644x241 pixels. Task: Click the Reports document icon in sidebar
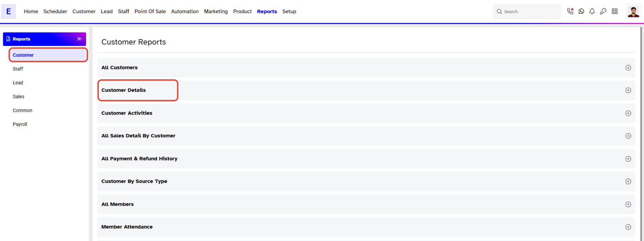(8, 39)
